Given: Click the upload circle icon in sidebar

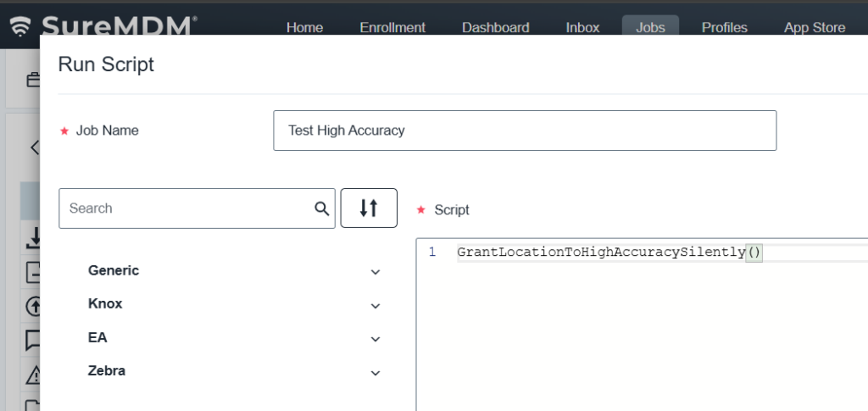Looking at the screenshot, I should point(34,306).
